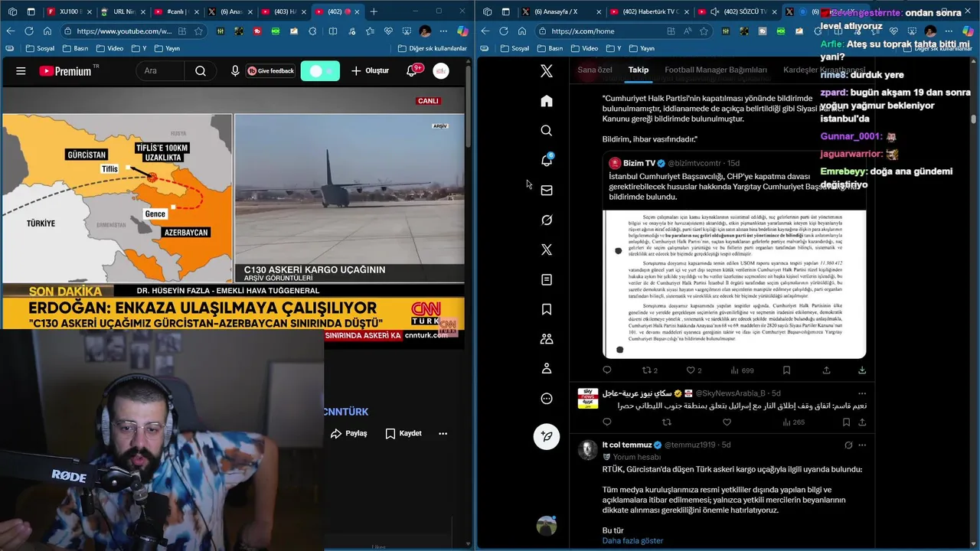Open Bookmarks in the X sidebar

(x=547, y=309)
